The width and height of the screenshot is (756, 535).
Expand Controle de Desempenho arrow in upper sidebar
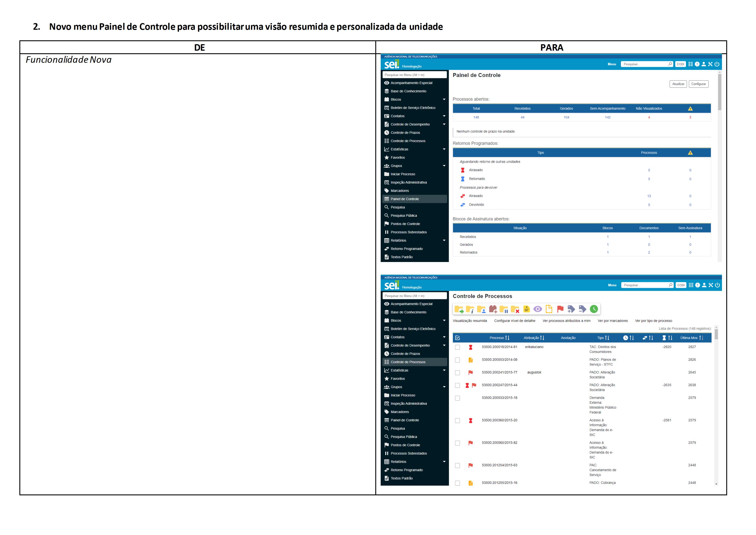click(x=444, y=124)
